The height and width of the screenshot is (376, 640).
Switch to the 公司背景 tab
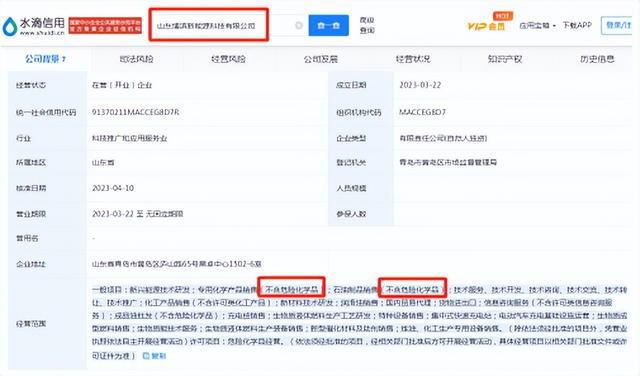[45, 59]
